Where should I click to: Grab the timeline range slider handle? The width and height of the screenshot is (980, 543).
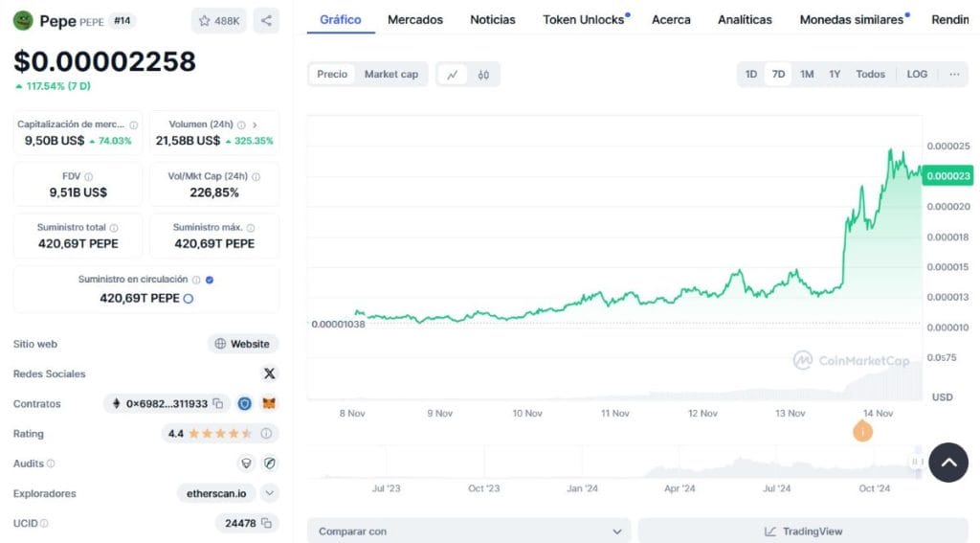(x=916, y=462)
